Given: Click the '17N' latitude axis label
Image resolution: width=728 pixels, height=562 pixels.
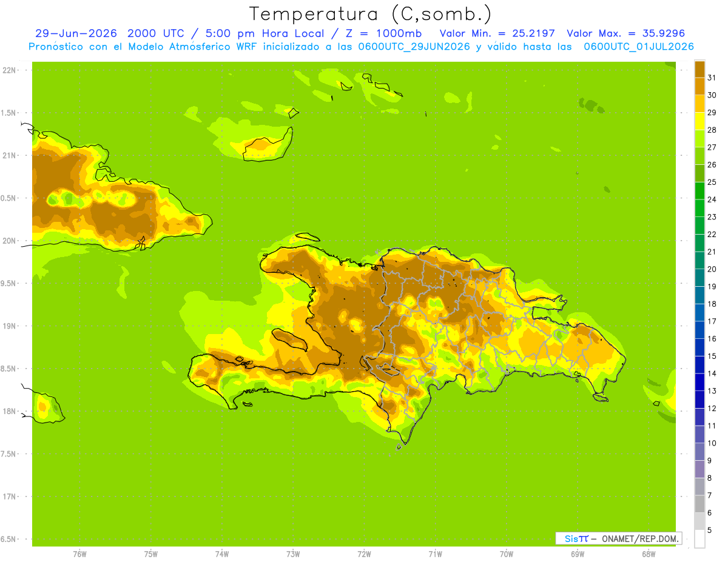Looking at the screenshot, I should (x=10, y=497).
